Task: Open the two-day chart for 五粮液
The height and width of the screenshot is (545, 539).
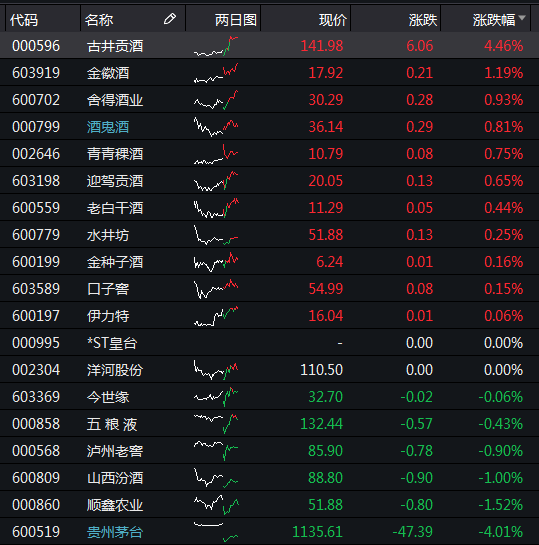Action: point(216,424)
